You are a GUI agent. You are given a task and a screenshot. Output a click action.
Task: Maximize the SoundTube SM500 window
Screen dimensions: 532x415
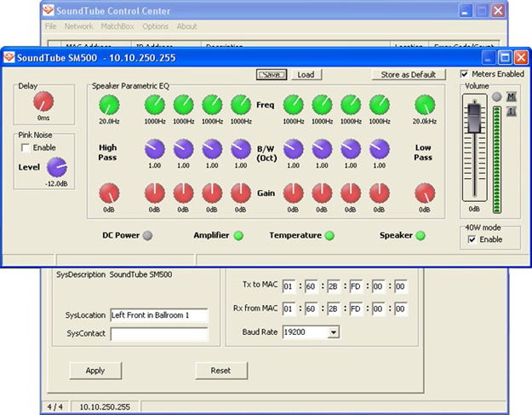click(x=505, y=58)
